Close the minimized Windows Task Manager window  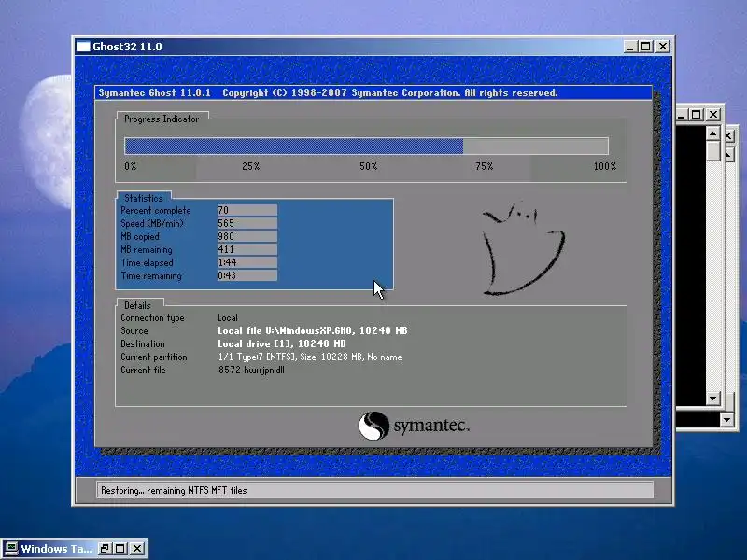136,549
